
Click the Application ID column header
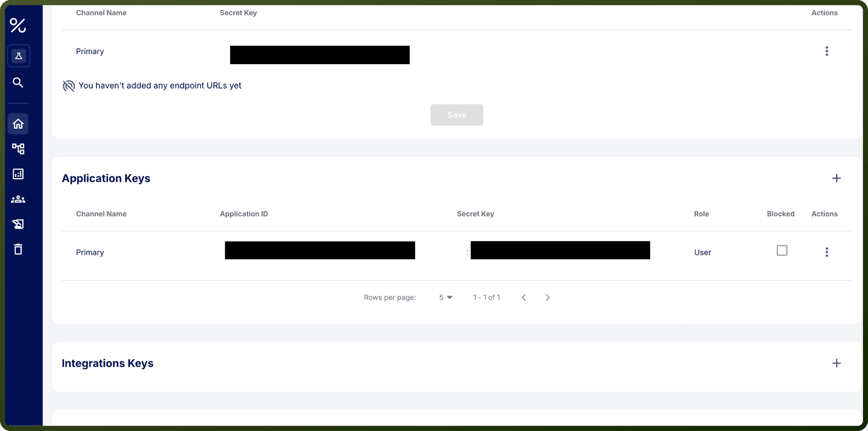click(244, 214)
